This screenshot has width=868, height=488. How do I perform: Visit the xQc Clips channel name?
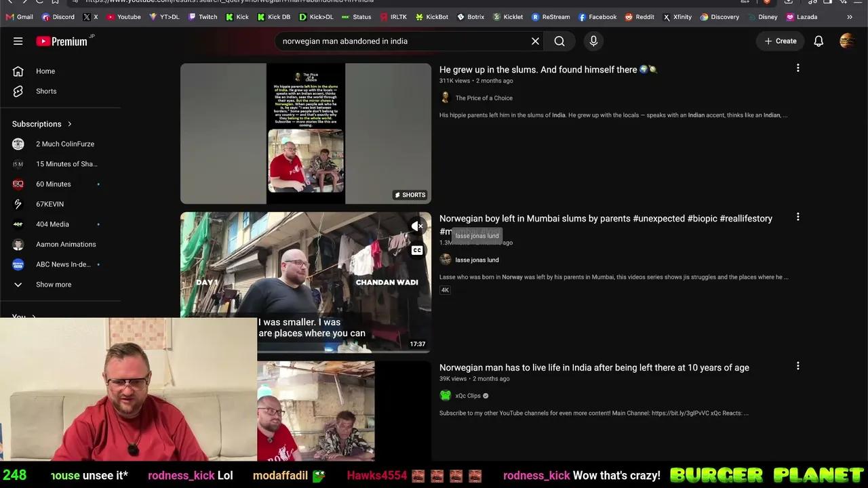pos(468,396)
